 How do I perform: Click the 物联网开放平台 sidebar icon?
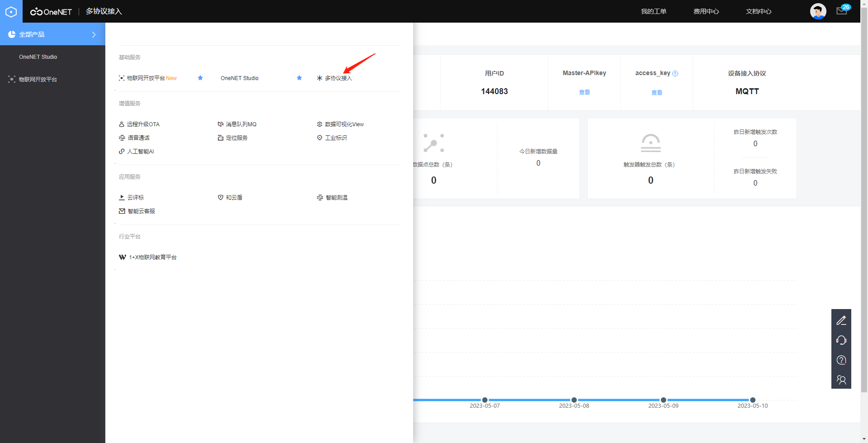(12, 79)
